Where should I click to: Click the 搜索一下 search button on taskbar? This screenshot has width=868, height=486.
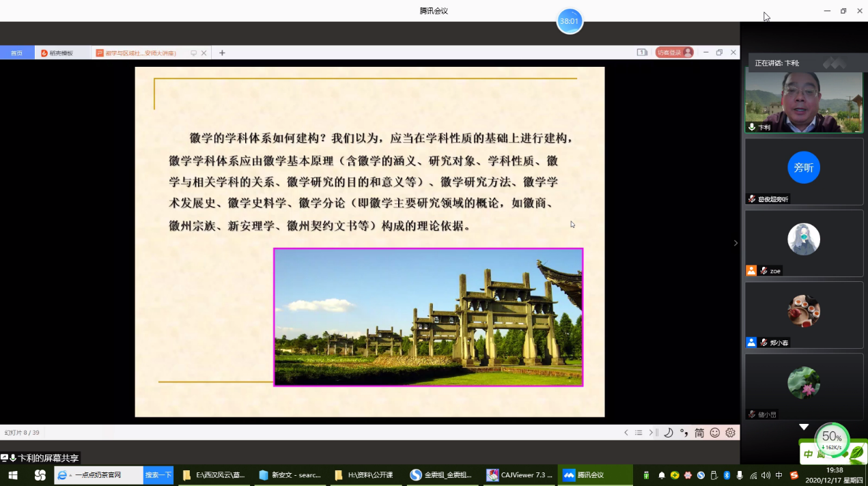[x=158, y=475]
